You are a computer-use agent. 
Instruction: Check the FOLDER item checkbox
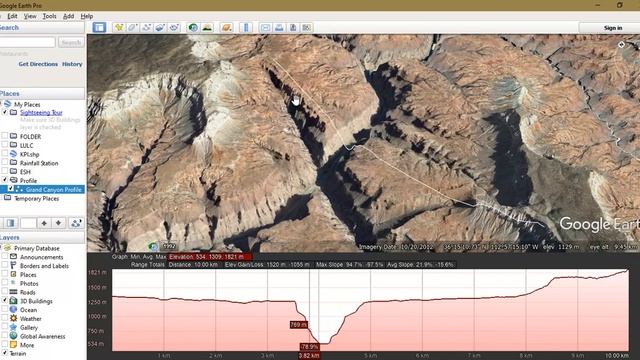click(5, 136)
